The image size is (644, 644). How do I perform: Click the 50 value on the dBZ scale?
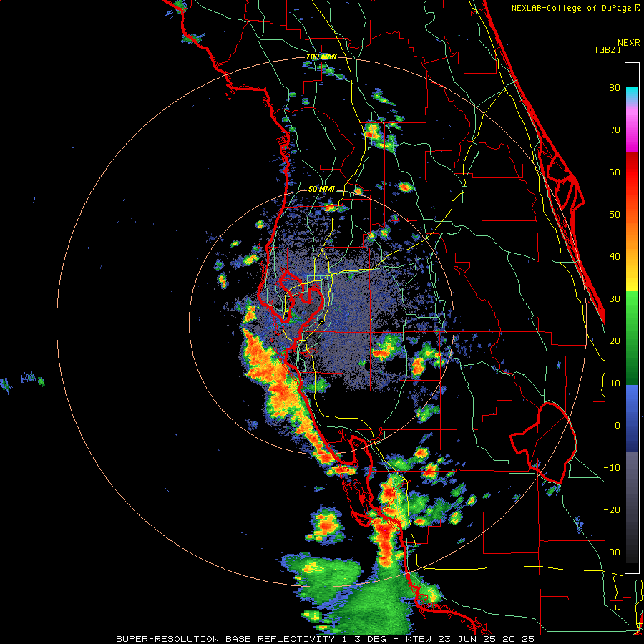pos(615,215)
